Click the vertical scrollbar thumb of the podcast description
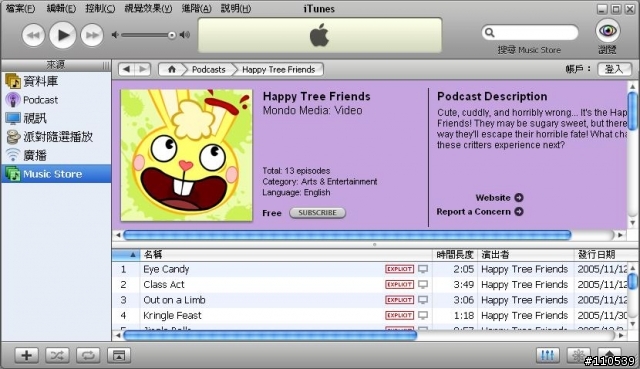Image resolution: width=640 pixels, height=369 pixels. click(633, 111)
